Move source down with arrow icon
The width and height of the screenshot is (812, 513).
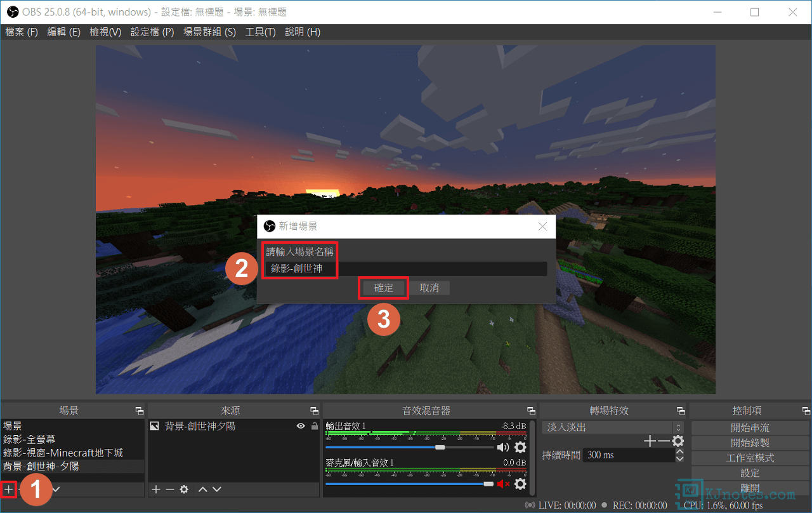[217, 490]
